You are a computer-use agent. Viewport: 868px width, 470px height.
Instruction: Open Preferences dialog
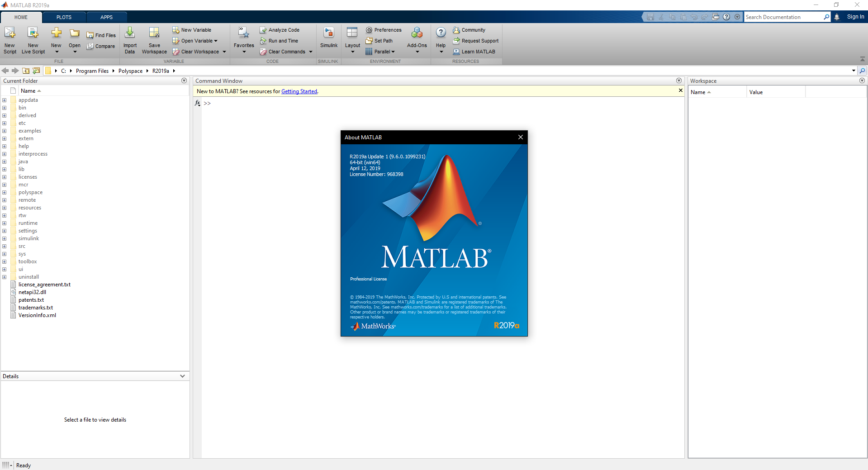coord(384,30)
